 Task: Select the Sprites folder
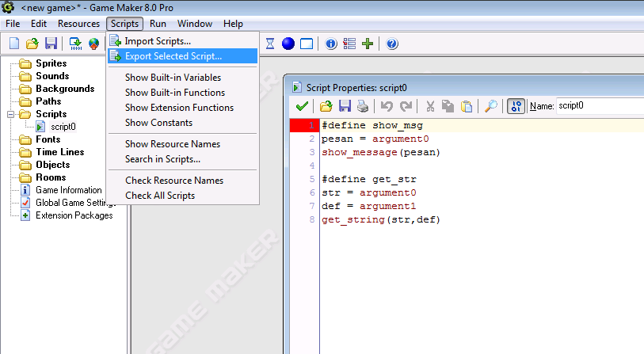point(51,63)
